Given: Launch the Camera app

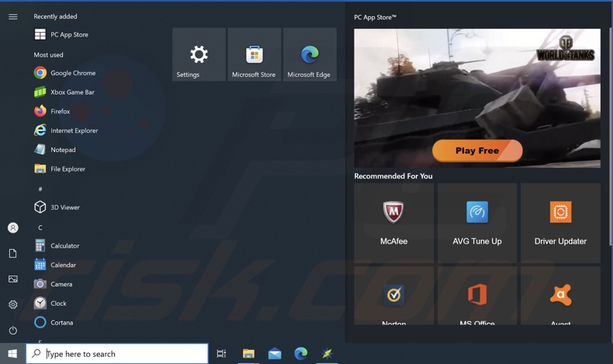Looking at the screenshot, I should click(54, 284).
